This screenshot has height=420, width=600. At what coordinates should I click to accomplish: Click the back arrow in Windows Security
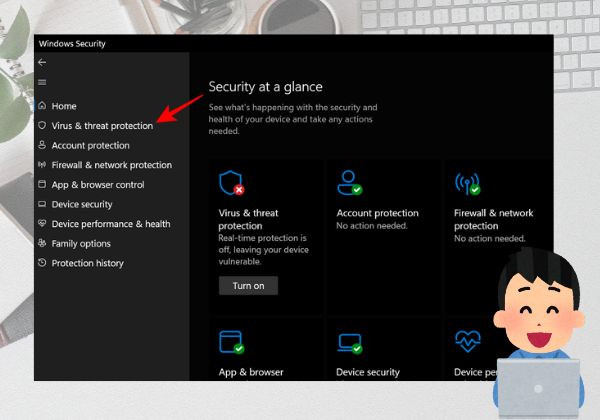pos(42,62)
